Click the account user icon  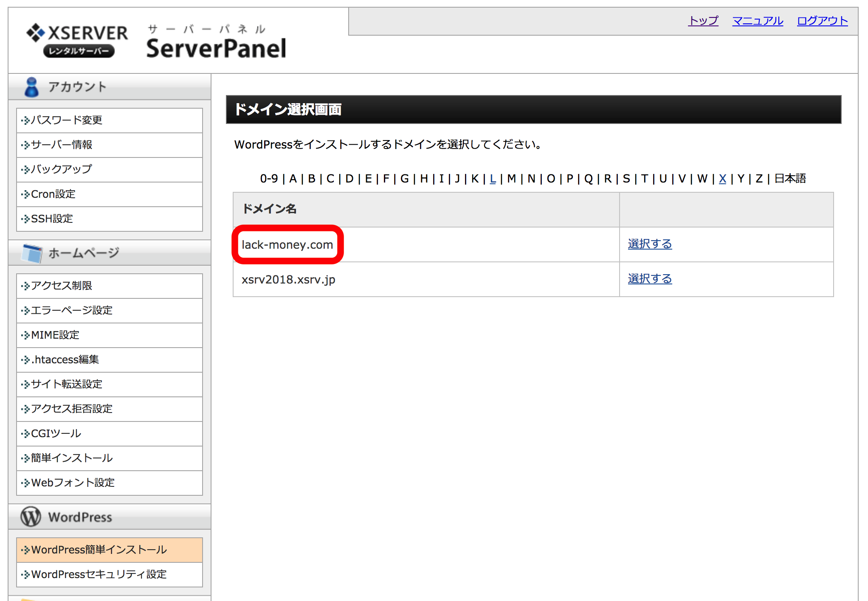(31, 87)
